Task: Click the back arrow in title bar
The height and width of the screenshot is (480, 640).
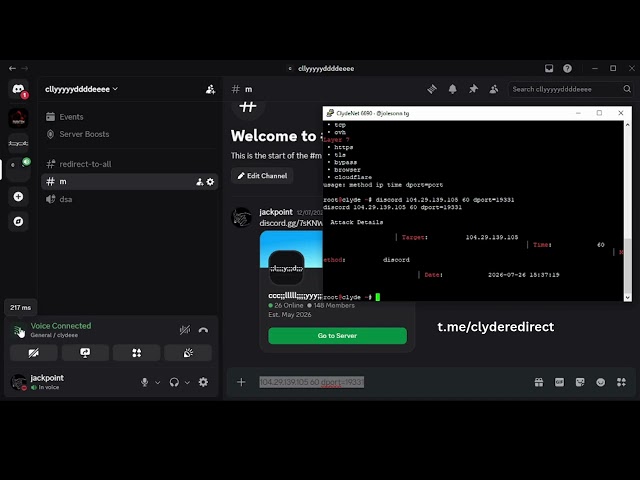Action: [12, 68]
